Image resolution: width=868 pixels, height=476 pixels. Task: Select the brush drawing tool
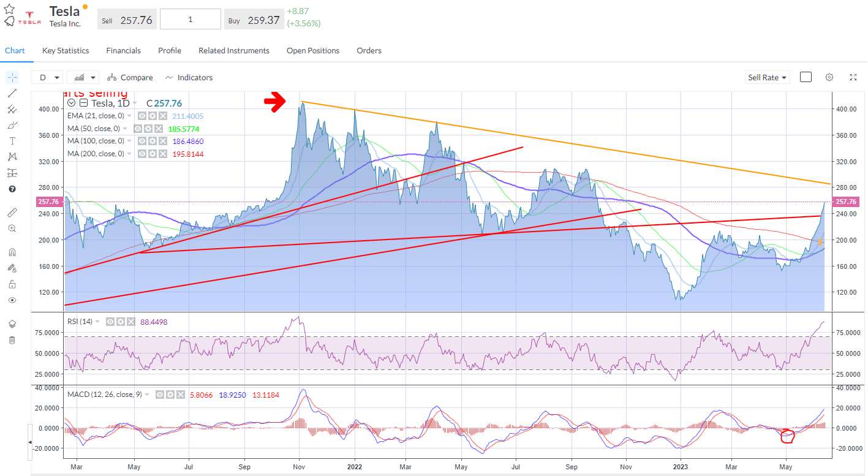point(12,125)
